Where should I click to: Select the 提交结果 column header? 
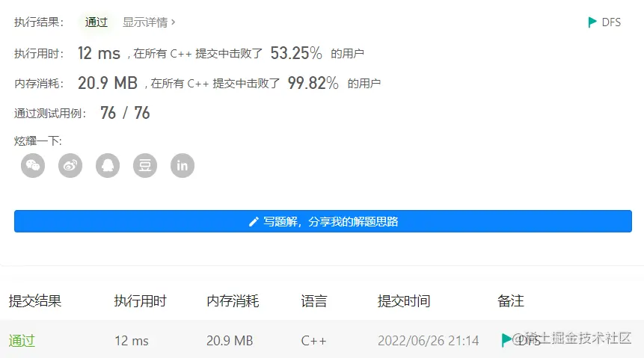(x=35, y=301)
